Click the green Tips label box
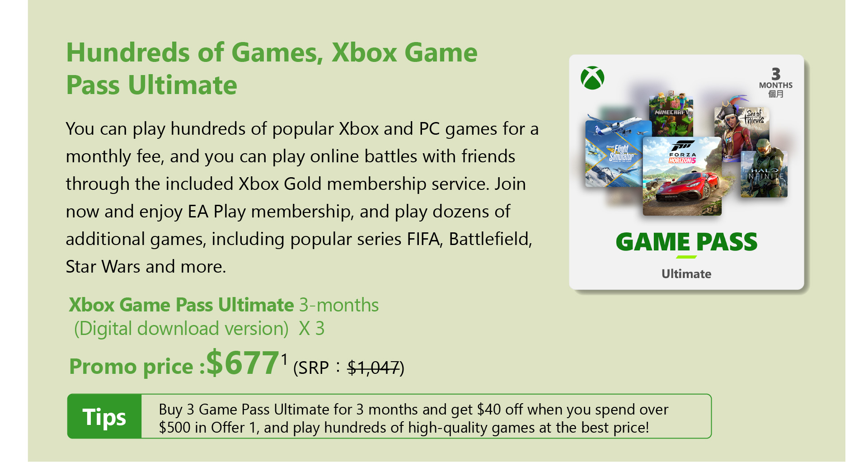Screen dimensions: 868x462 (x=104, y=416)
